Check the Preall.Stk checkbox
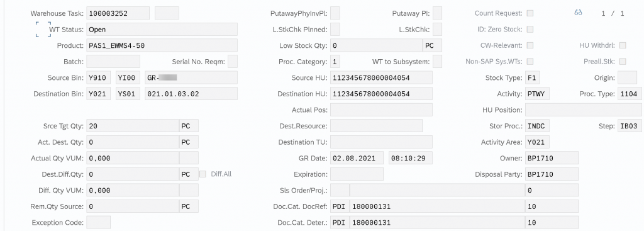The height and width of the screenshot is (231, 644). coord(623,61)
